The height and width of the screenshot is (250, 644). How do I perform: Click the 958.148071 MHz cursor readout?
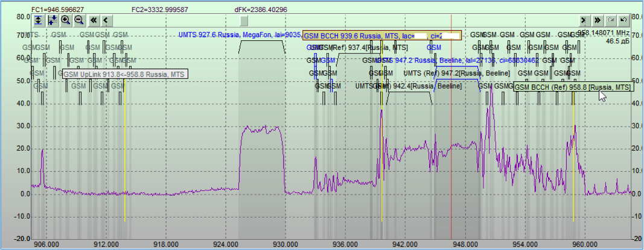604,32
